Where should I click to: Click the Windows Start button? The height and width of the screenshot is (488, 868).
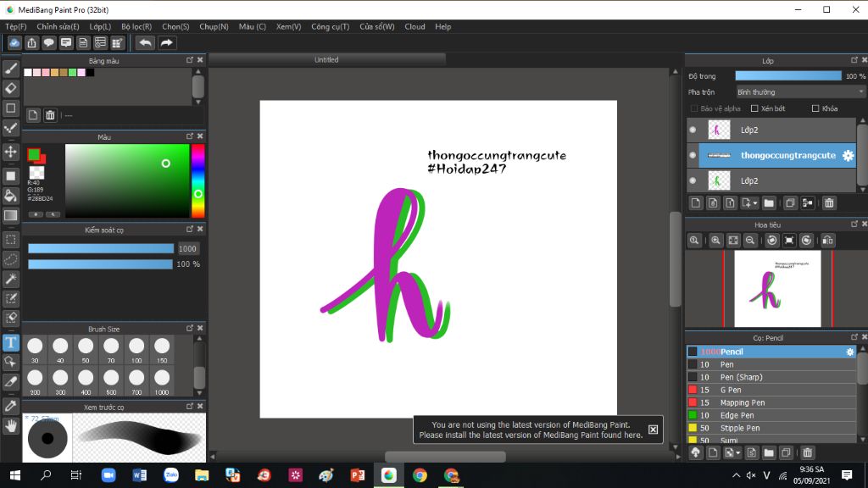[x=15, y=475]
